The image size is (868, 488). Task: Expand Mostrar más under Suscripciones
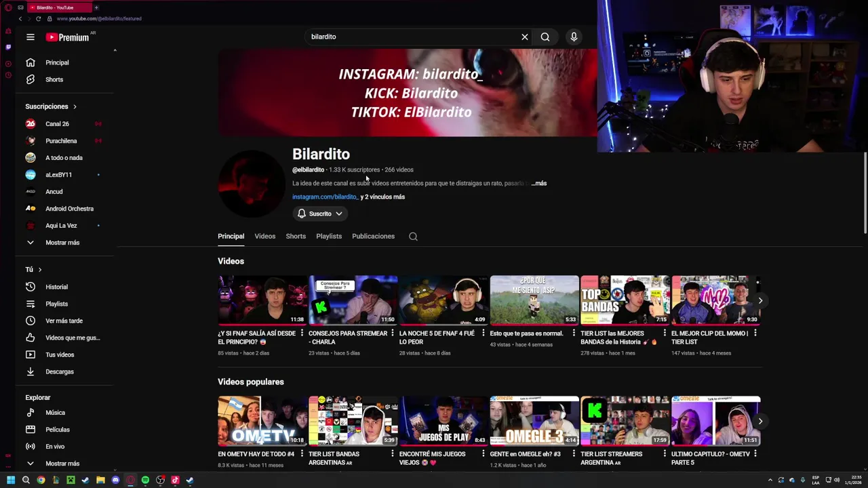coord(66,243)
